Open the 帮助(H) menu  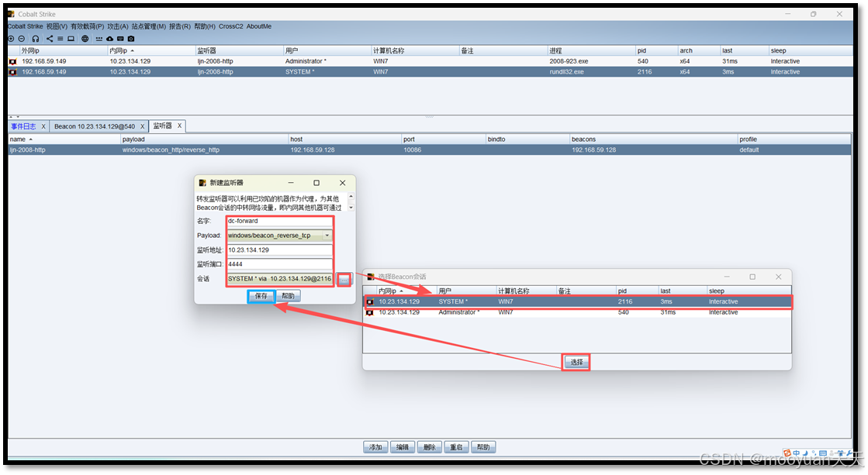[x=205, y=26]
